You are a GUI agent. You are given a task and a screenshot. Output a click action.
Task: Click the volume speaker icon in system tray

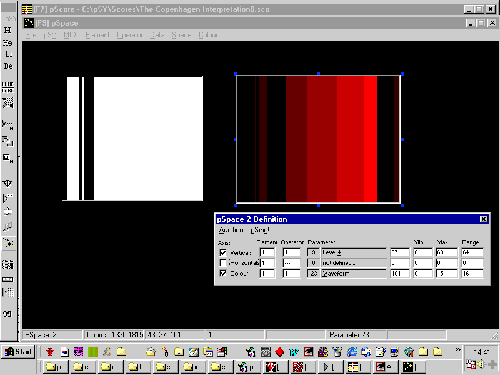pos(480,364)
